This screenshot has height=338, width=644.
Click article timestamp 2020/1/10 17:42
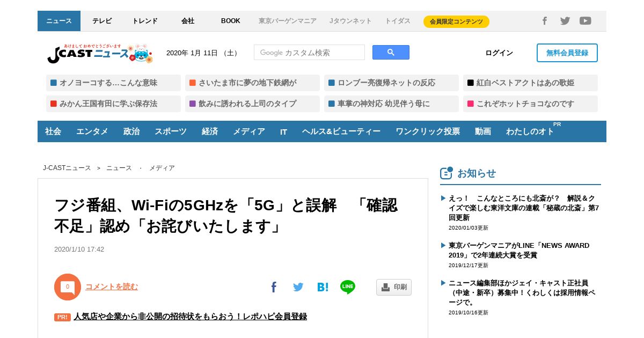click(x=79, y=249)
